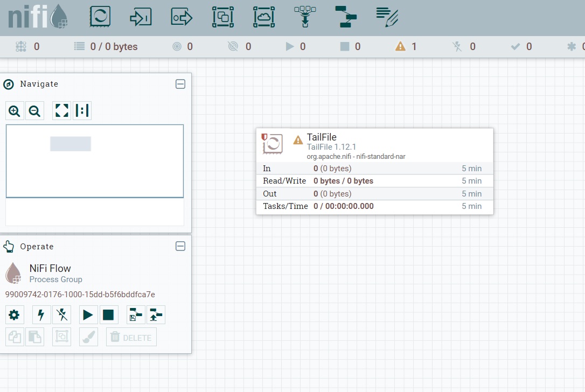Select the Funnel component icon
Image resolution: width=585 pixels, height=392 pixels.
click(305, 17)
